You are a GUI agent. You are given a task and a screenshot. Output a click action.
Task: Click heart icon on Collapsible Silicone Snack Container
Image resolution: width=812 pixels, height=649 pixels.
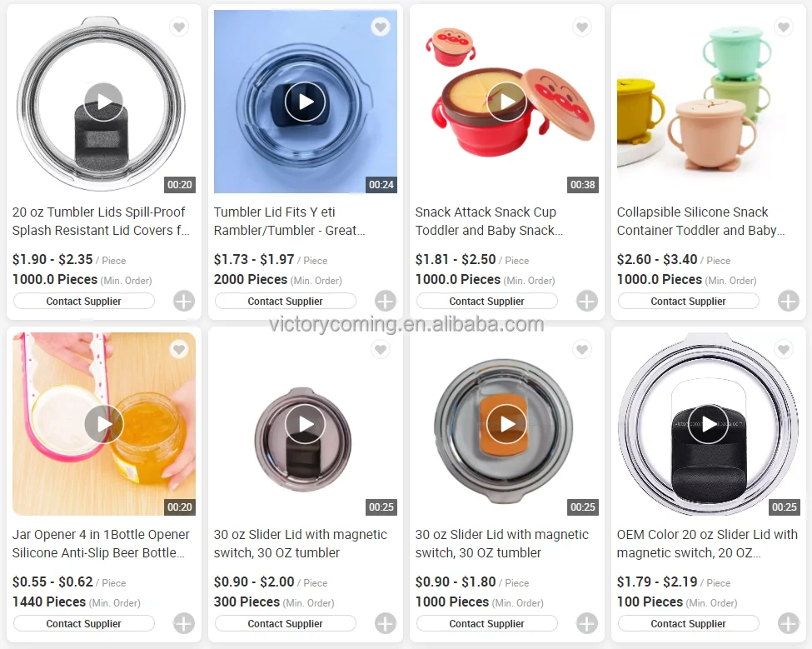(784, 27)
